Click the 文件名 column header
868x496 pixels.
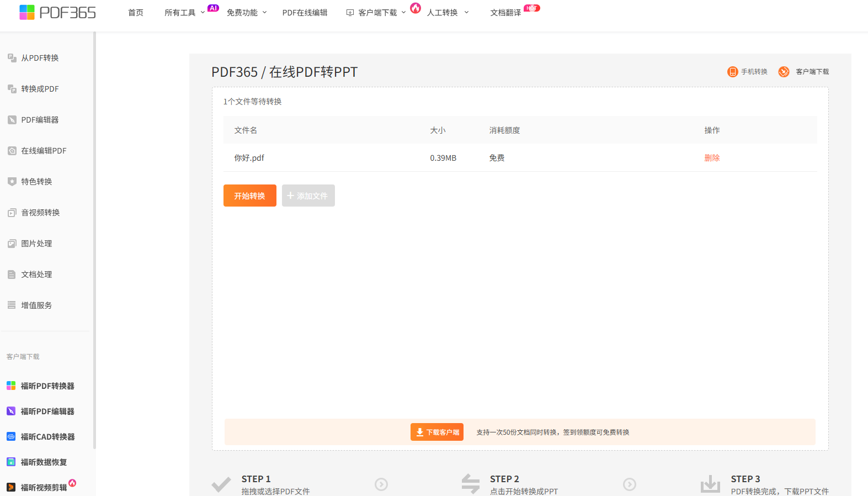tap(246, 130)
